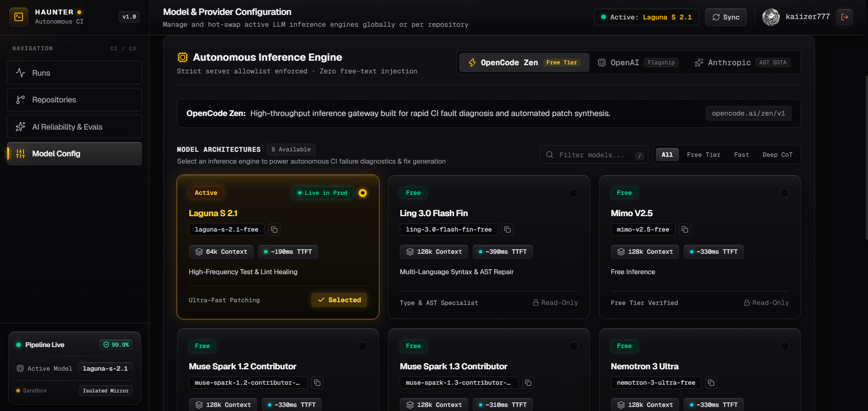Select the Ling 3.0 Flash Fin radio button
Image resolution: width=868 pixels, height=411 pixels.
[574, 193]
